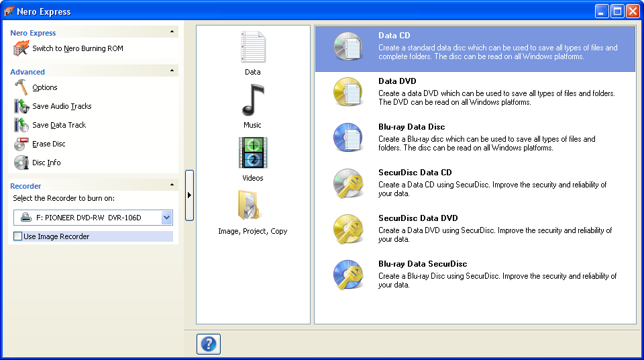Click the Data CD description text
Viewport: 644px width, 360px height.
(498, 52)
